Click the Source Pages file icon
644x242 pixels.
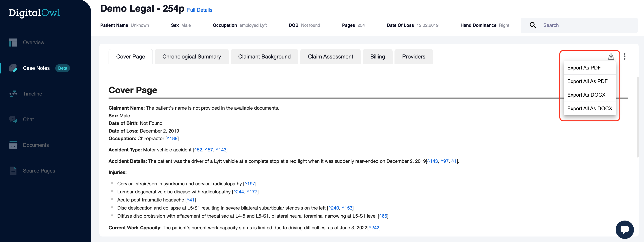coord(13,171)
